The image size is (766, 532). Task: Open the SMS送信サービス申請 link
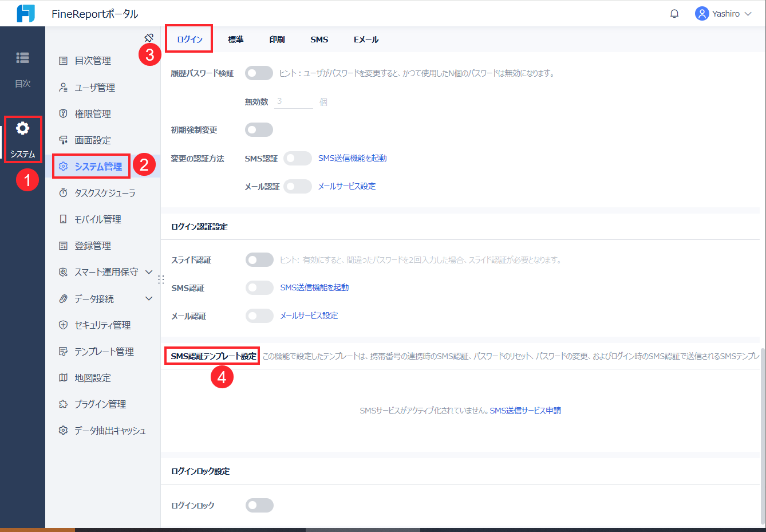526,411
